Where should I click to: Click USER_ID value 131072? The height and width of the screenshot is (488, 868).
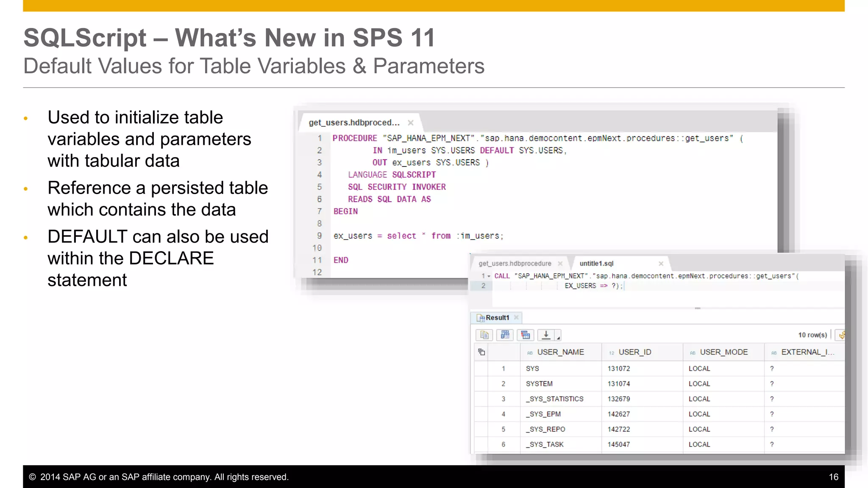[x=619, y=369]
